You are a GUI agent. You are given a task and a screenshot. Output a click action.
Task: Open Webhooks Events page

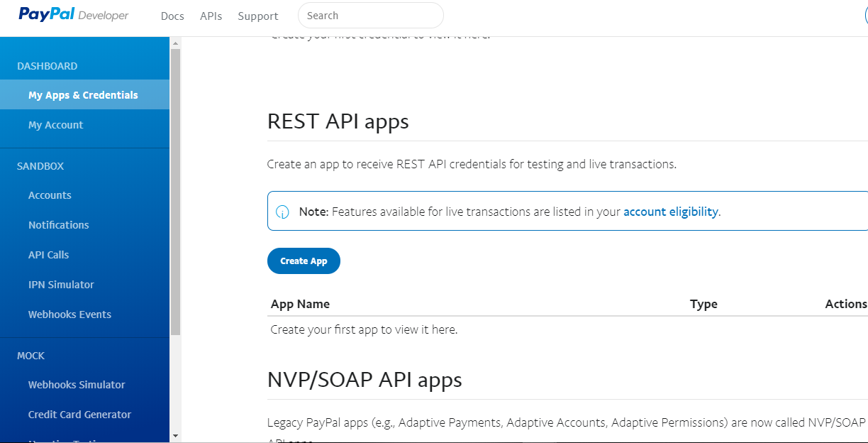click(69, 315)
